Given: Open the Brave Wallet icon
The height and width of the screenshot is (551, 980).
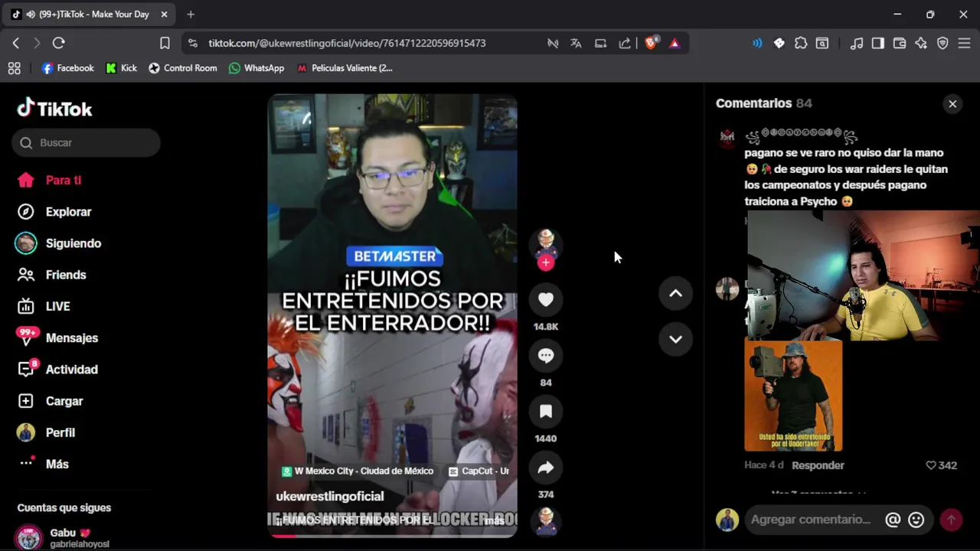Looking at the screenshot, I should click(x=900, y=43).
